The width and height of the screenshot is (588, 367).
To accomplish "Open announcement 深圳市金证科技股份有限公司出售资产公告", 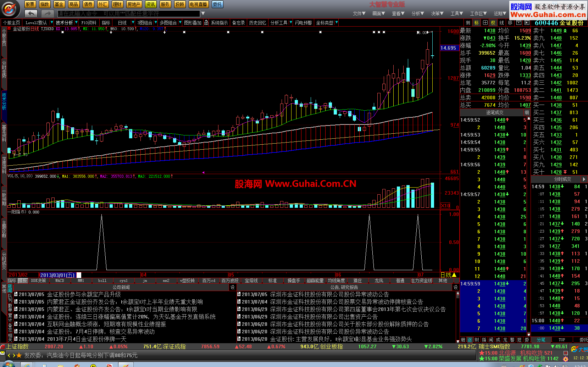I will [x=324, y=317].
